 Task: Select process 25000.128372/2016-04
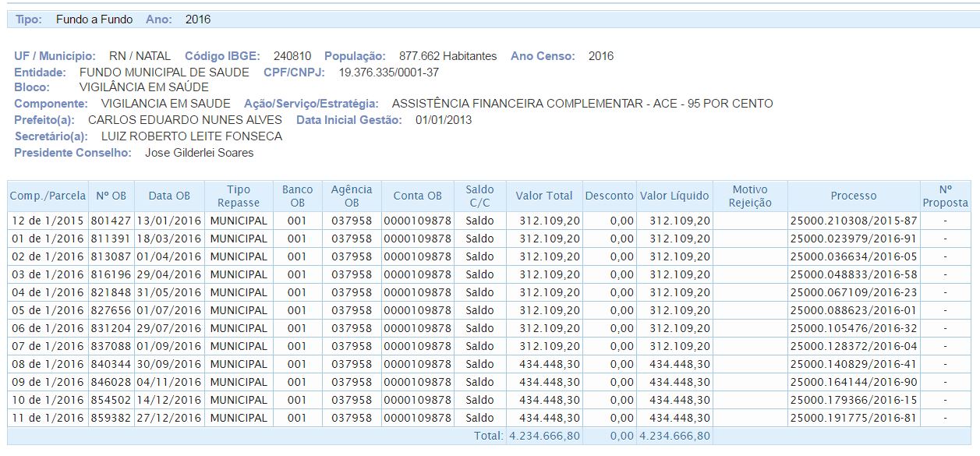point(854,346)
